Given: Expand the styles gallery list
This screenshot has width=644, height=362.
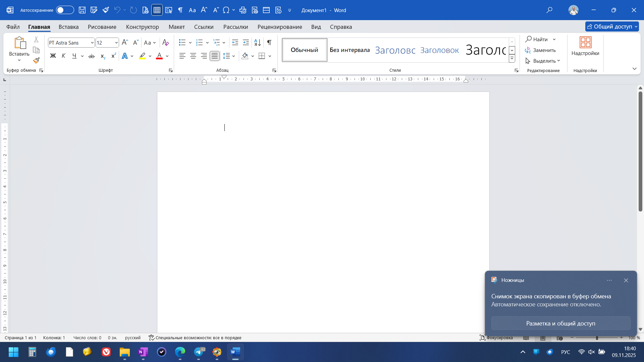Looking at the screenshot, I should [512, 59].
